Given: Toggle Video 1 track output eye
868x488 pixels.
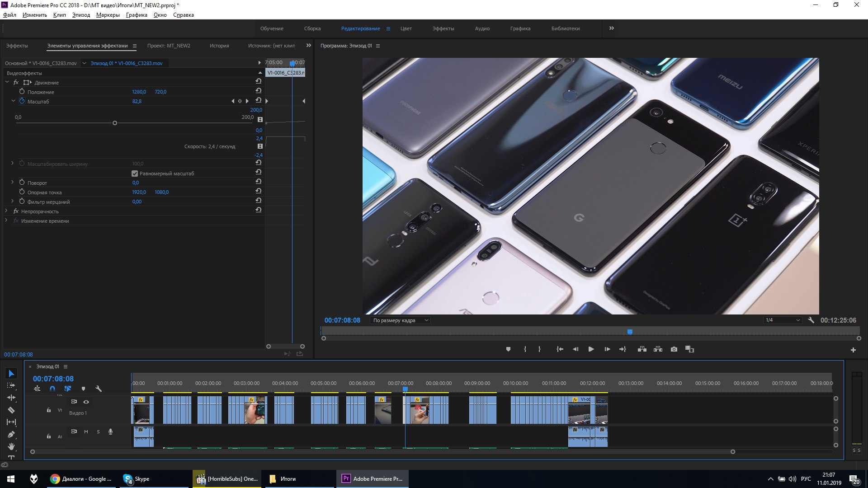Looking at the screenshot, I should click(86, 402).
